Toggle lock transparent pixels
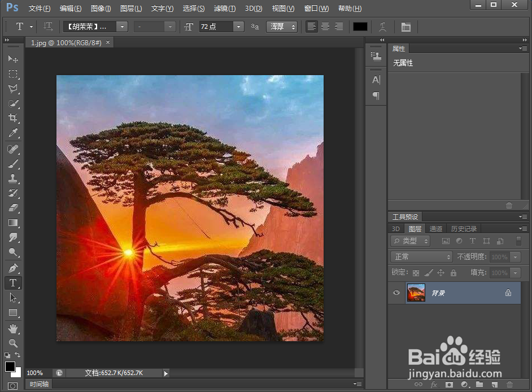The image size is (532, 392). [416, 272]
